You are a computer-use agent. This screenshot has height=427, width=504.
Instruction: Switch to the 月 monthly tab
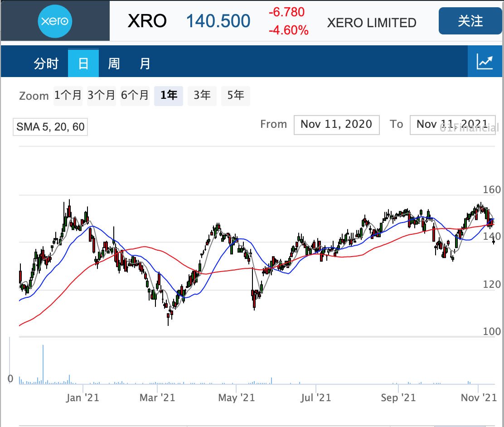pos(145,63)
